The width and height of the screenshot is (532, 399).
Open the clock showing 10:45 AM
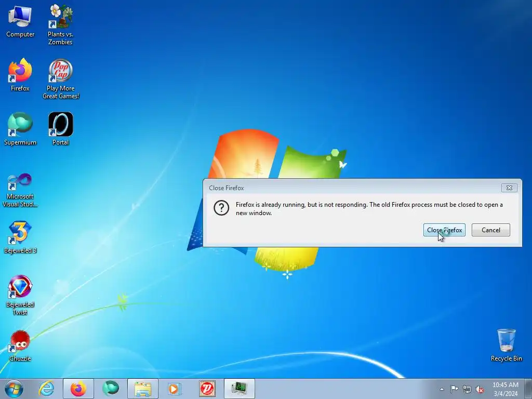point(505,389)
